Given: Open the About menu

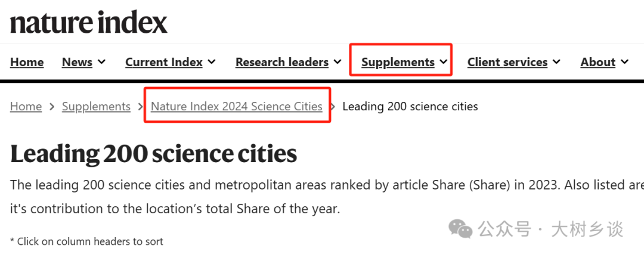Looking at the screenshot, I should 597,62.
